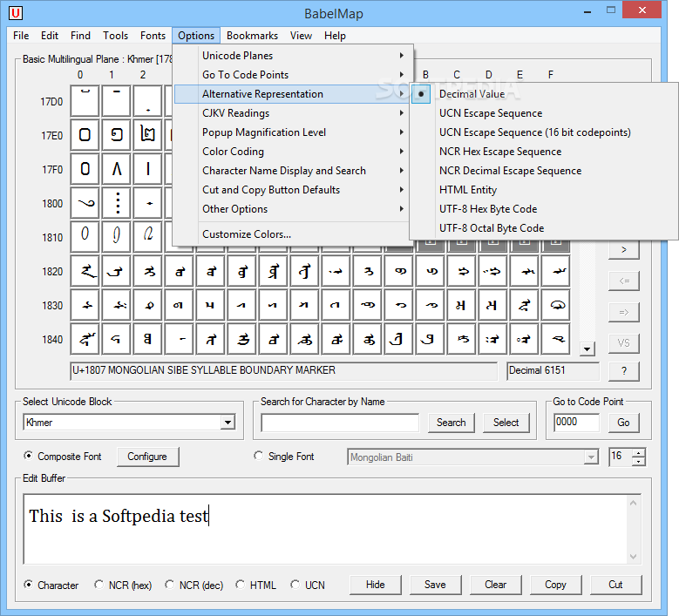Select the character cell in row 1830 column C
This screenshot has height=616, width=679.
pyautogui.click(x=462, y=305)
